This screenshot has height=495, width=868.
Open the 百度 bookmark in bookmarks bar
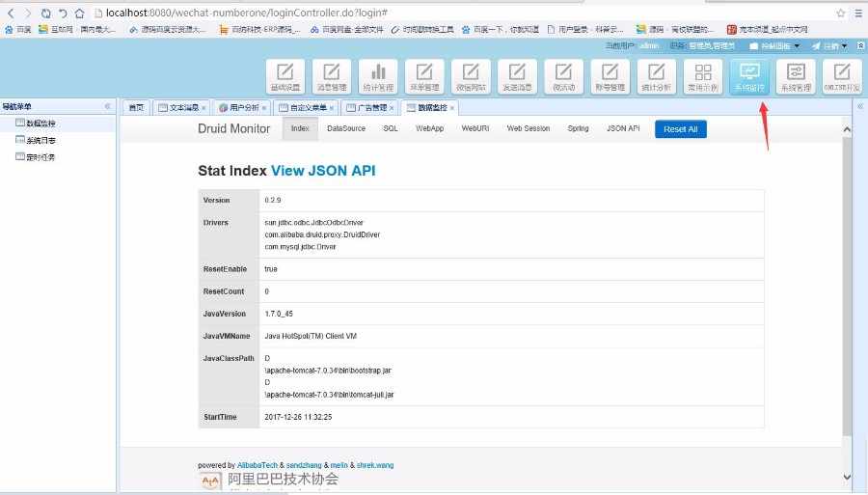18,29
